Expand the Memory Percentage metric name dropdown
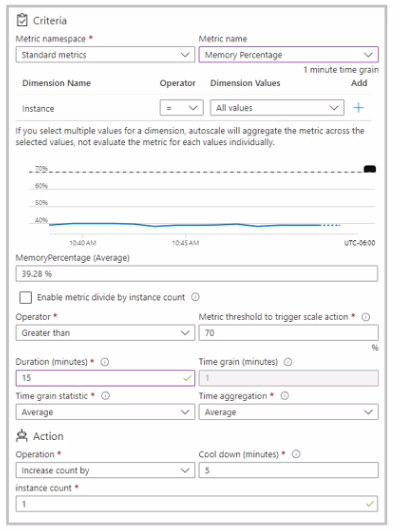Image resolution: width=400 pixels, height=531 pixels. (289, 55)
